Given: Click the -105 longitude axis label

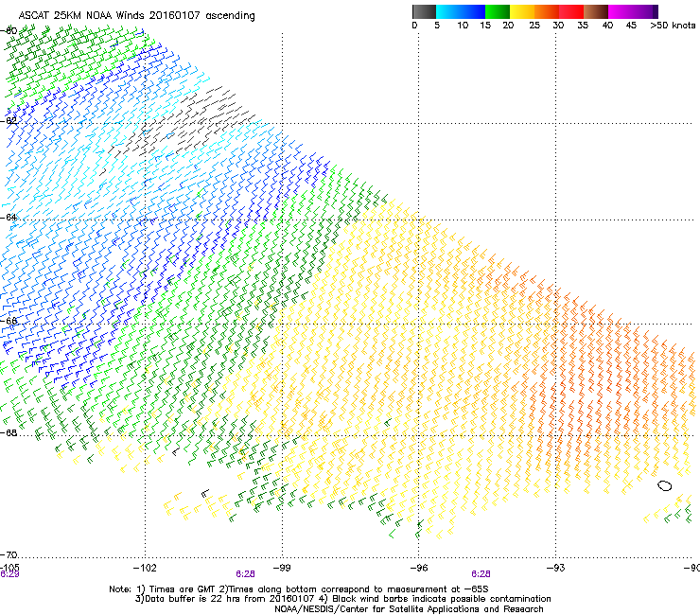Looking at the screenshot, I should 9,568.
